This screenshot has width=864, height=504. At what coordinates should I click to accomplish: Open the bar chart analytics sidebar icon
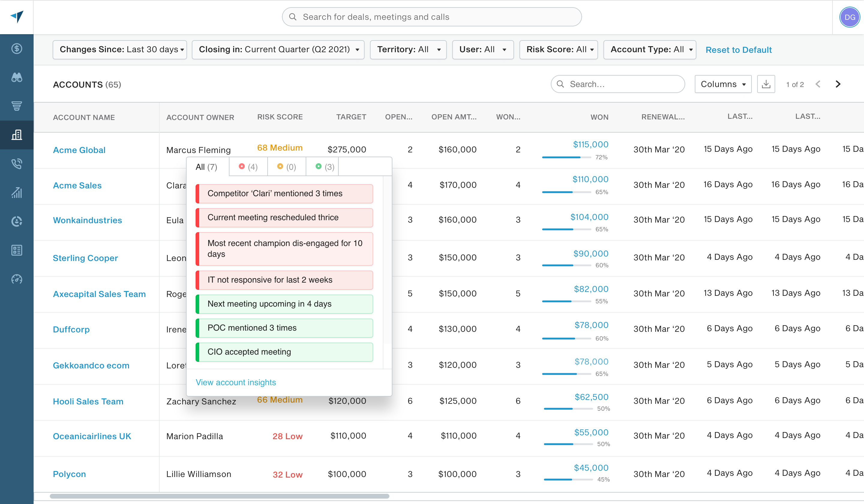click(17, 193)
